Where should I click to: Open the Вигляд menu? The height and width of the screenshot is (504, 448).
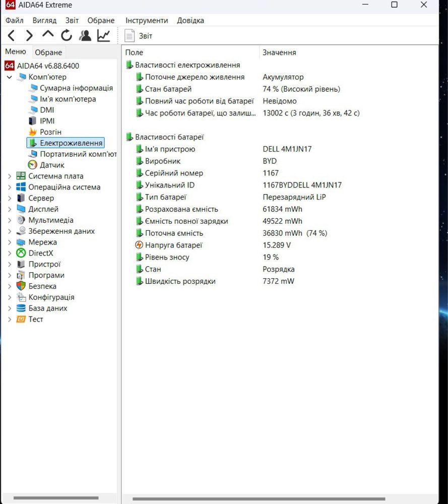44,20
